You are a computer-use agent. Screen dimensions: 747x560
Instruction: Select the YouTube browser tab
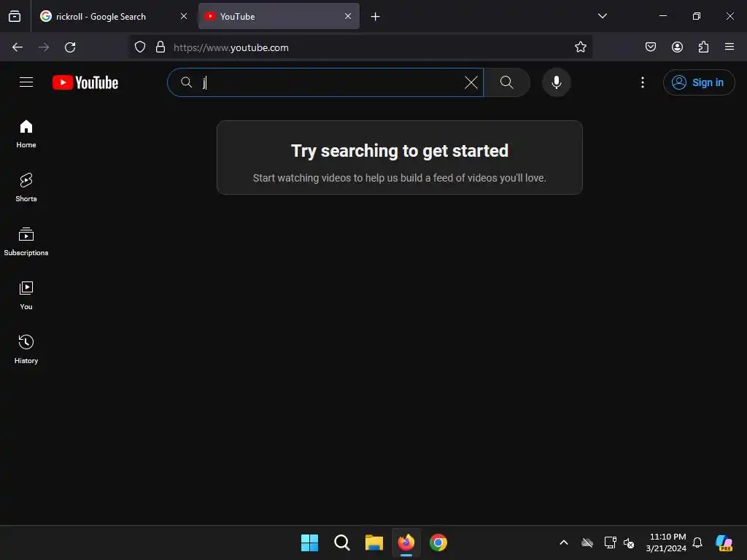[279, 16]
